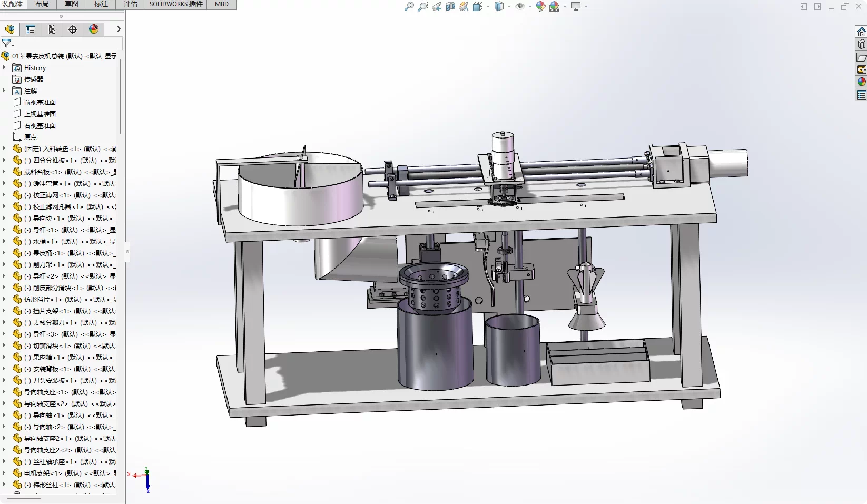Click the Zoom to Fit magnifier icon
Screen dimensions: 867x504
click(x=409, y=6)
